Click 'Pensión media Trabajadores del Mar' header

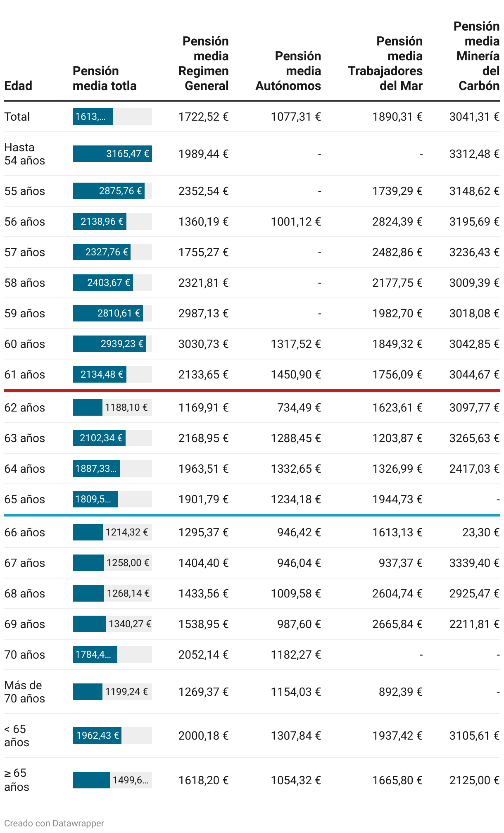[385, 63]
